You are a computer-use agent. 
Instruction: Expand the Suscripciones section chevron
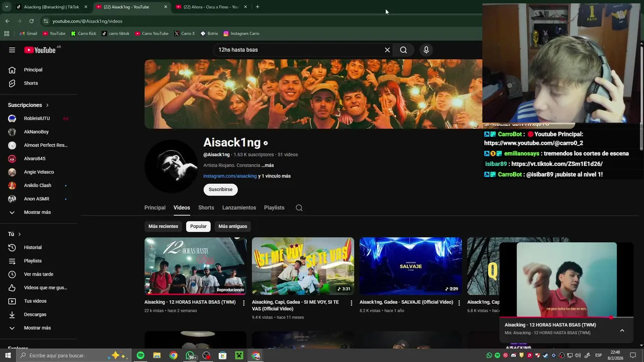(47, 105)
